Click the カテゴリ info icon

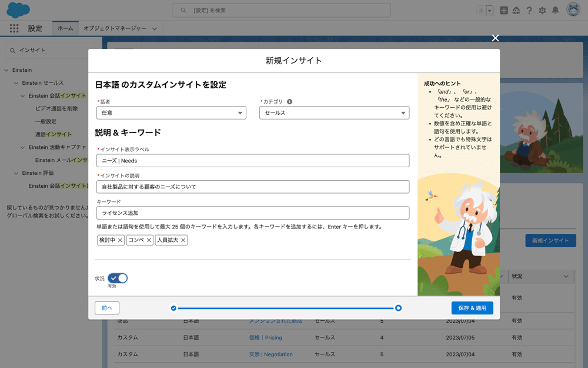[x=289, y=102]
